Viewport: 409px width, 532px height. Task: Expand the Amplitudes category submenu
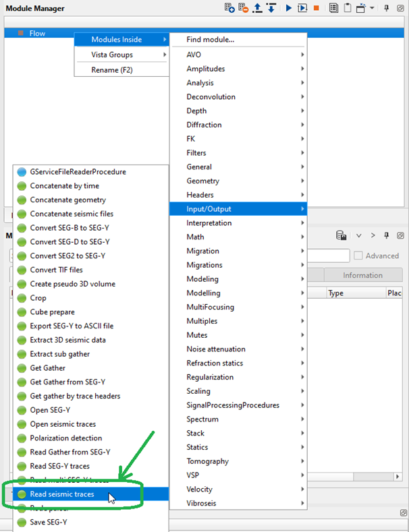238,69
